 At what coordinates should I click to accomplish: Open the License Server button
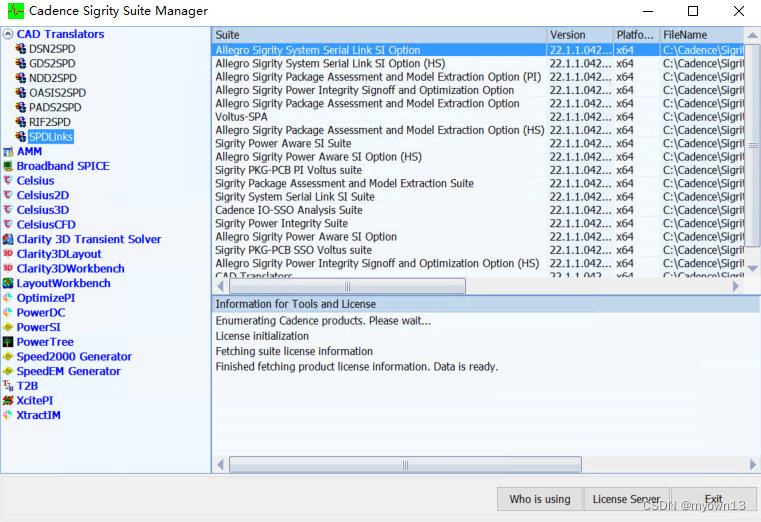[627, 499]
